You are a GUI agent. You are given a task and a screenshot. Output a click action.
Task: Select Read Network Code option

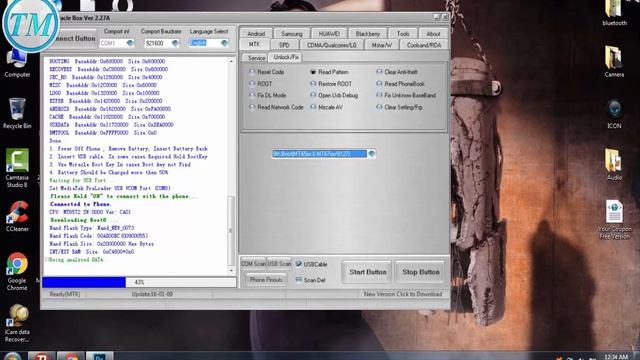point(252,107)
